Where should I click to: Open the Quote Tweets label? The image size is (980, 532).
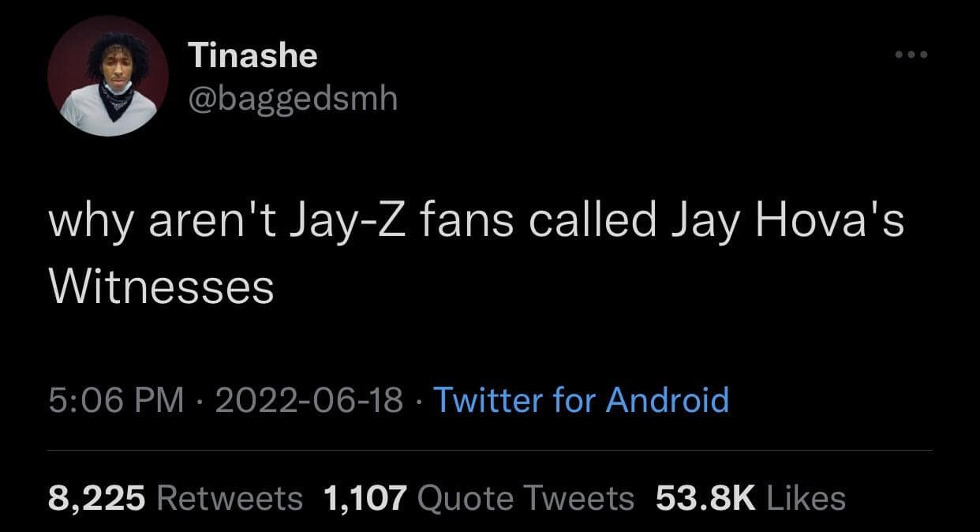[x=525, y=498]
